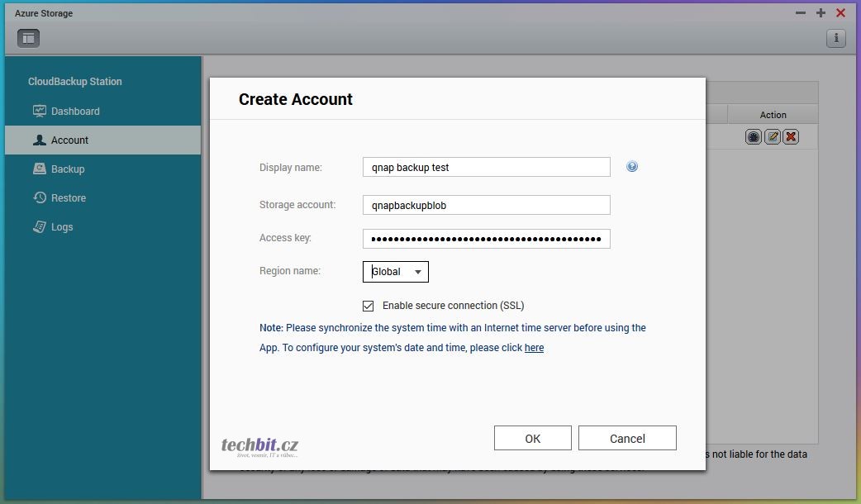
Task: Go to Logs in sidebar
Action: click(62, 226)
